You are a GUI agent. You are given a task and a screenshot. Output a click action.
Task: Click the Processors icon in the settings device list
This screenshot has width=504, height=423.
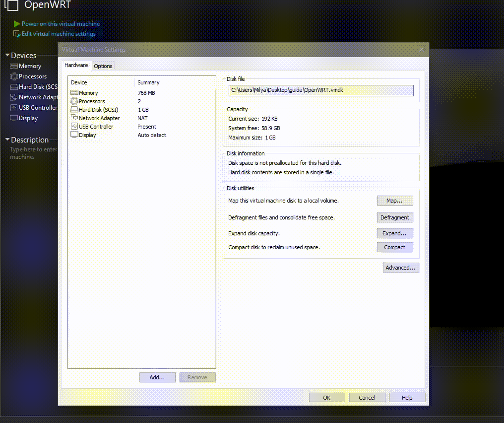[74, 101]
